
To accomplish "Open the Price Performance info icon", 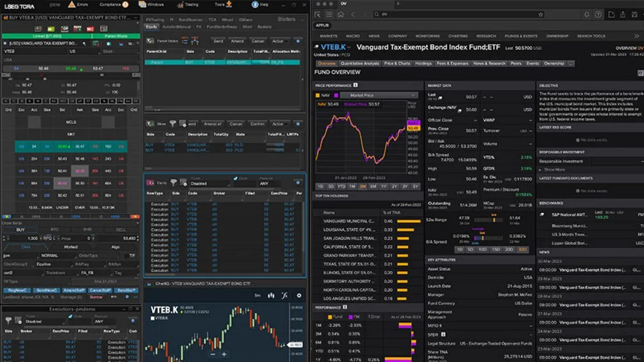I will point(356,85).
